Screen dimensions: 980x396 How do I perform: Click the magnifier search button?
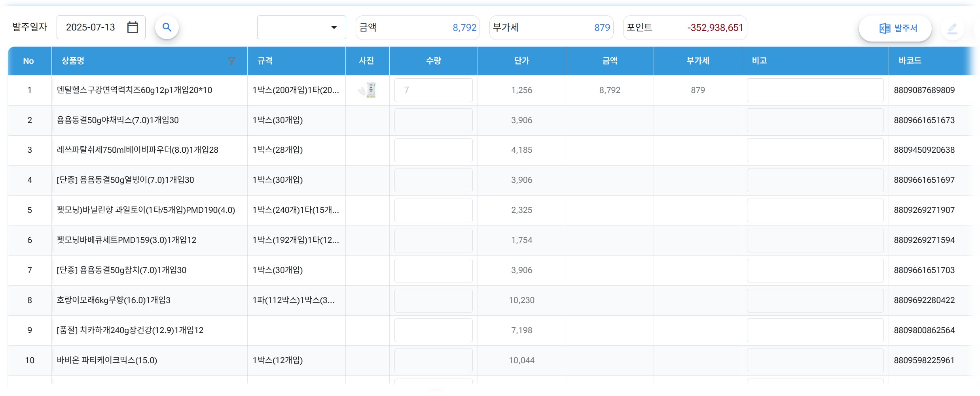click(167, 27)
